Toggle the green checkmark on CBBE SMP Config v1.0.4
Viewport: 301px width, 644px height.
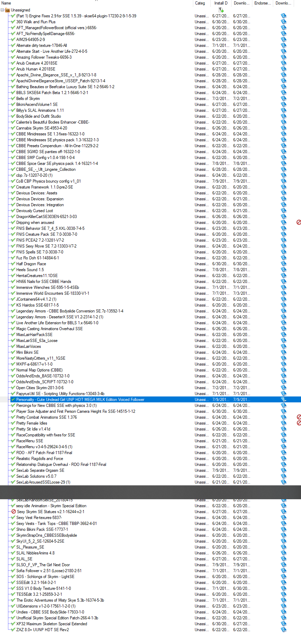pos(13,158)
